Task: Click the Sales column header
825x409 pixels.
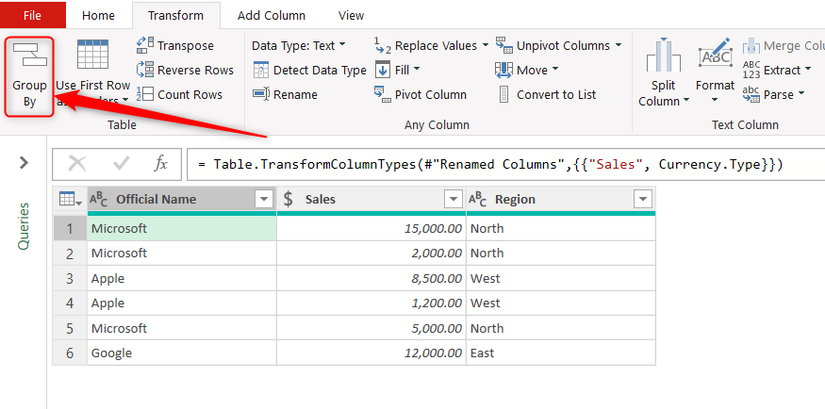Action: [x=371, y=199]
